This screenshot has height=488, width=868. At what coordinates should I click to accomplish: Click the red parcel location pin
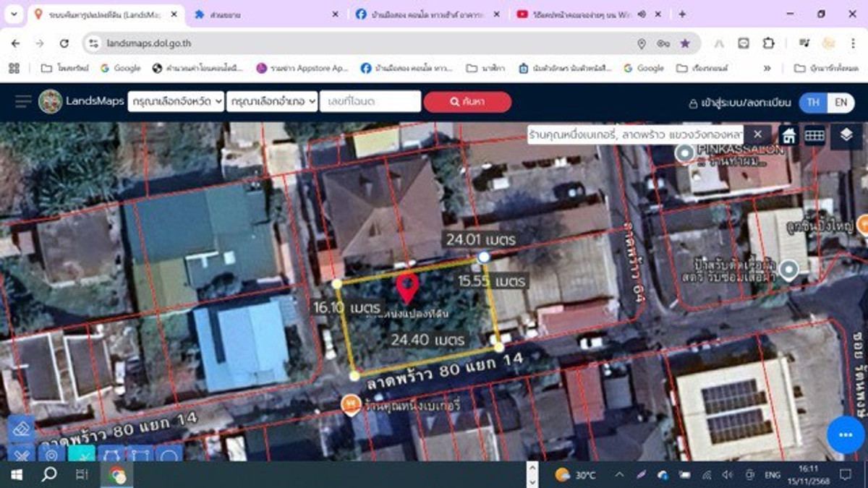[407, 287]
